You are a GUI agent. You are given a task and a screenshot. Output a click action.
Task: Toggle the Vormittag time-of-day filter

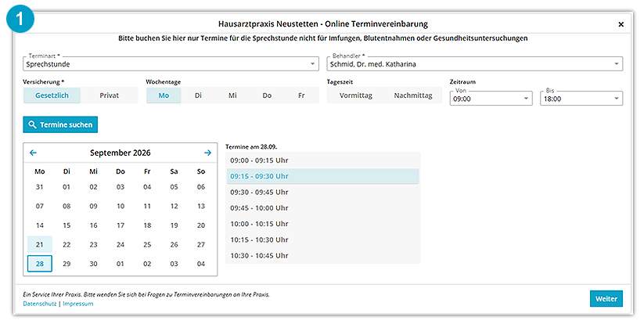[356, 95]
